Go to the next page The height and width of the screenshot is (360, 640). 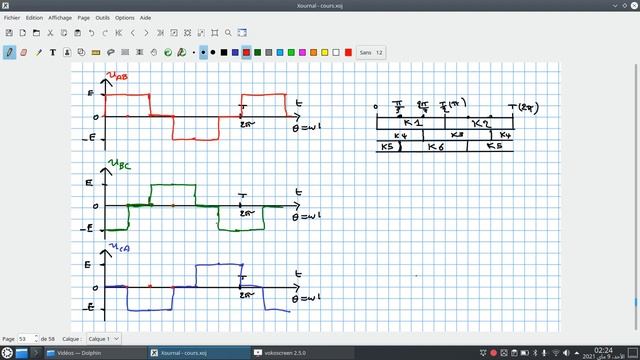coord(146,33)
